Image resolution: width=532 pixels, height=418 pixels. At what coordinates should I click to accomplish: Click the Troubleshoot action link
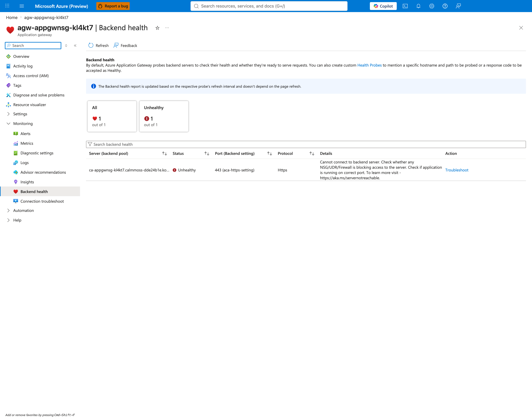click(x=457, y=170)
